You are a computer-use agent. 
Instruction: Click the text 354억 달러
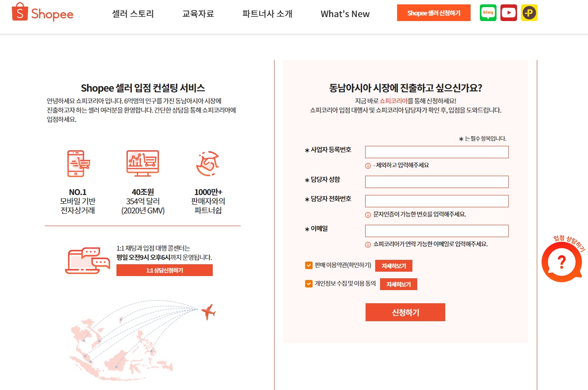coord(143,201)
